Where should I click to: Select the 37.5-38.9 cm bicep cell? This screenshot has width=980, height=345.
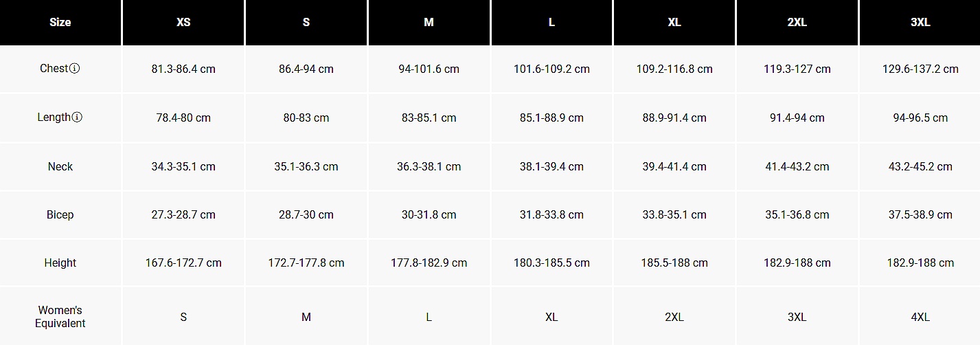click(x=920, y=214)
